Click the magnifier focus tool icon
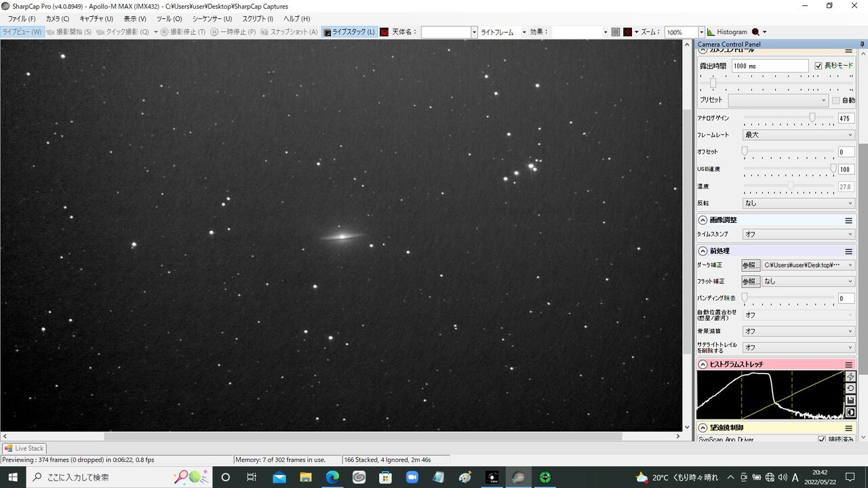868x488 pixels. point(755,32)
